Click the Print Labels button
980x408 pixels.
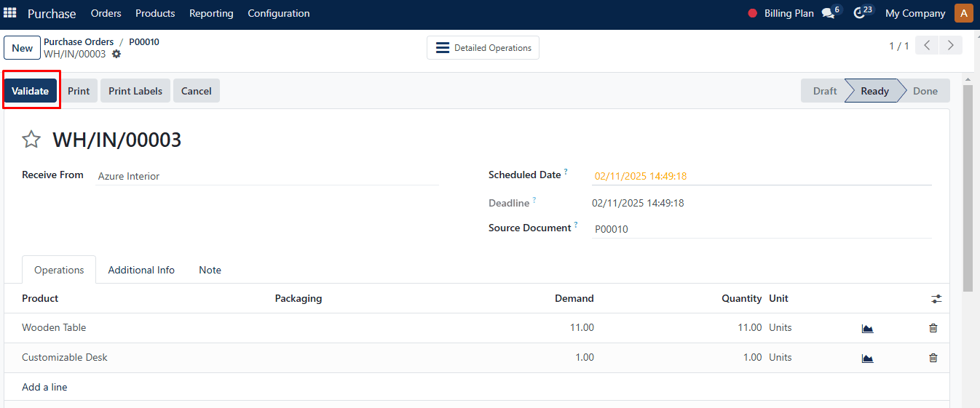pyautogui.click(x=135, y=91)
